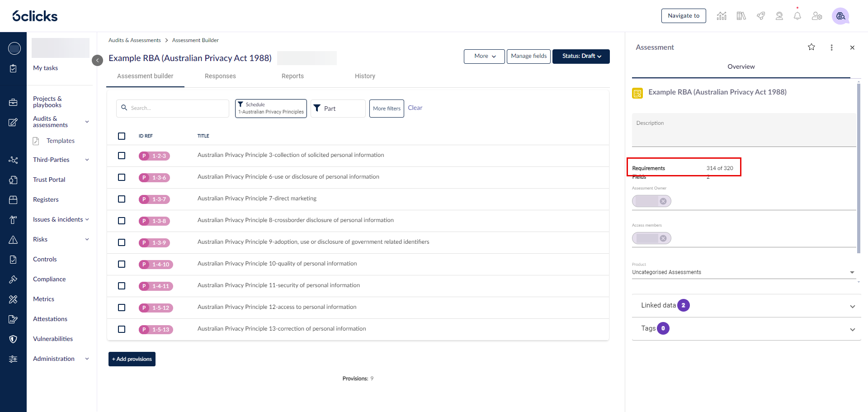
Task: Expand the Risks sidebar chevron
Action: click(87, 239)
